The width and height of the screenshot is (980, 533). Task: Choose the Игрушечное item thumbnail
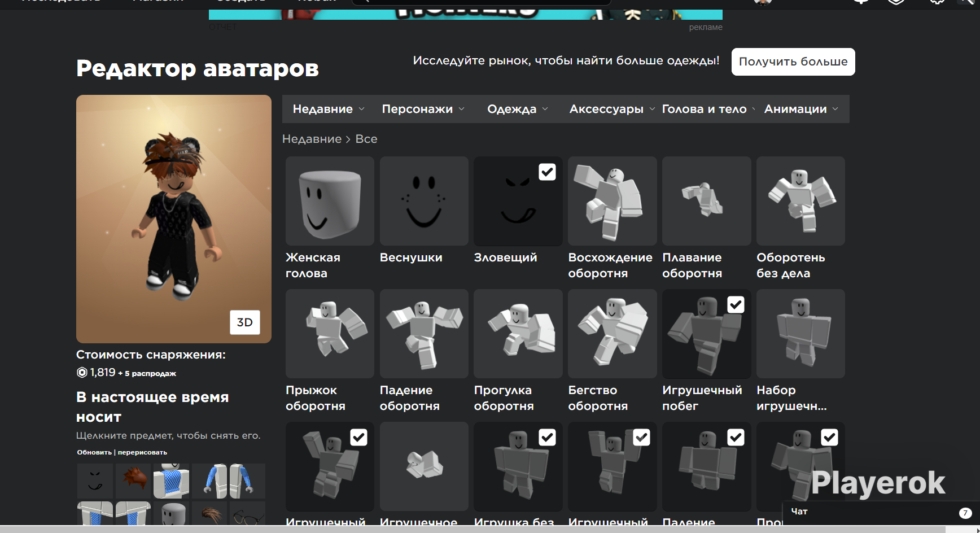pos(424,466)
